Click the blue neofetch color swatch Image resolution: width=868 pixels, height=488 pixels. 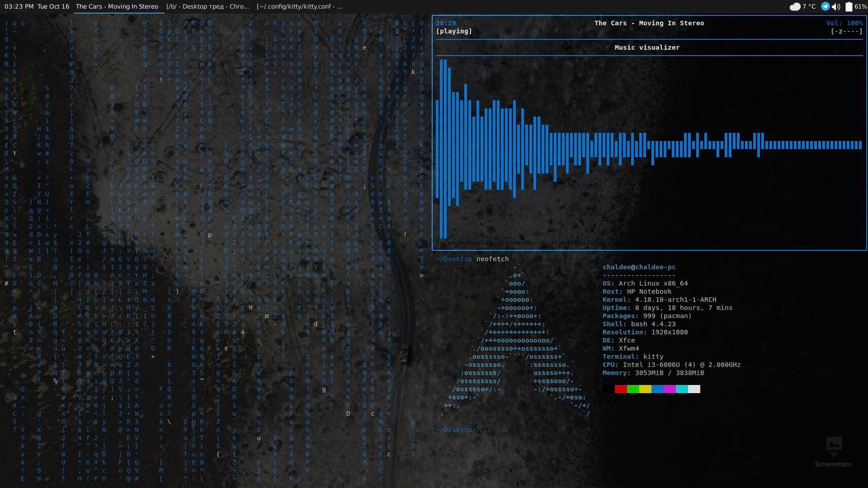pyautogui.click(x=657, y=389)
